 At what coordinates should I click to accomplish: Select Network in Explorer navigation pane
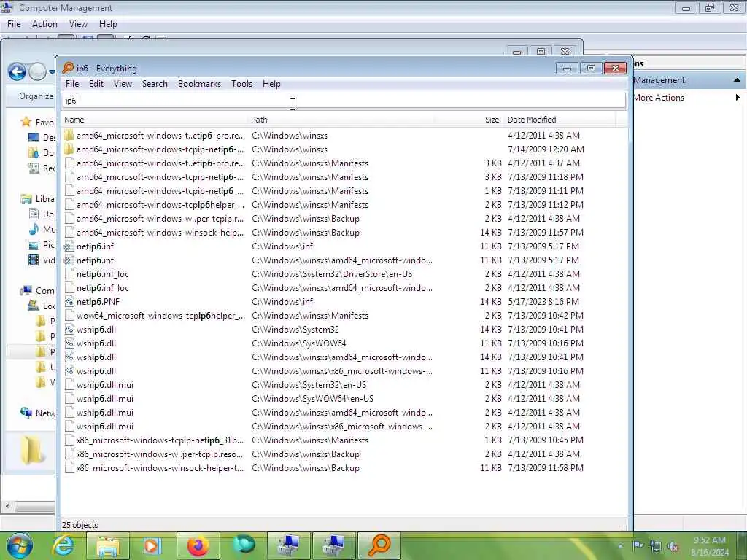tap(38, 413)
